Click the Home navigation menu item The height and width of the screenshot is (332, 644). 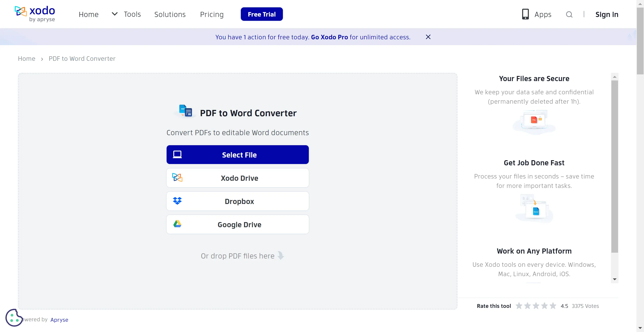(x=88, y=14)
